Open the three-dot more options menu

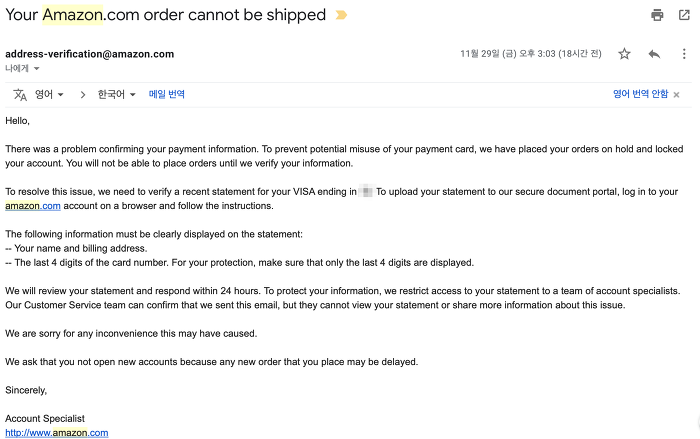[684, 54]
